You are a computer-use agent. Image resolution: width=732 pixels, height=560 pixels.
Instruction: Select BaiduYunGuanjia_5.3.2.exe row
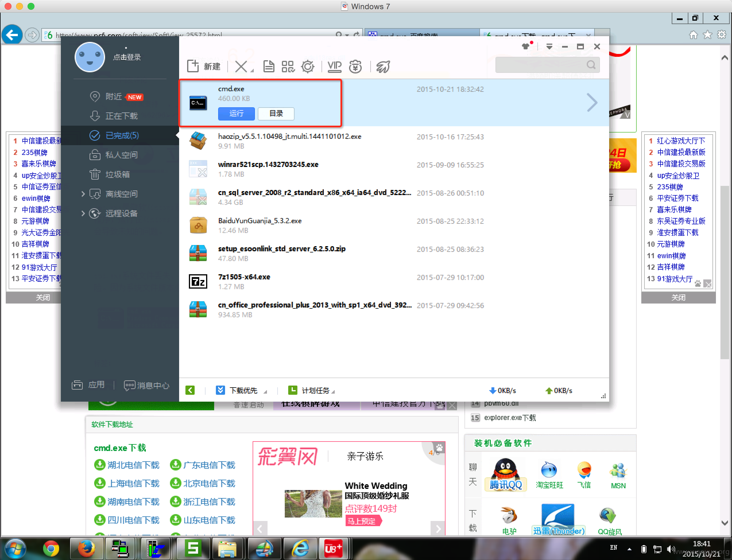coord(394,225)
